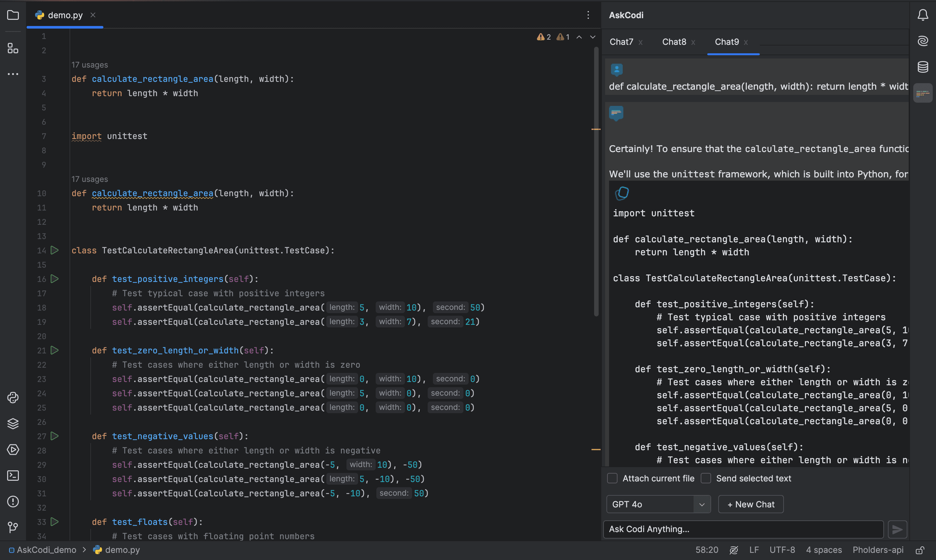Change LF line separator setting
Screen dimensions: 936x560
tap(754, 550)
